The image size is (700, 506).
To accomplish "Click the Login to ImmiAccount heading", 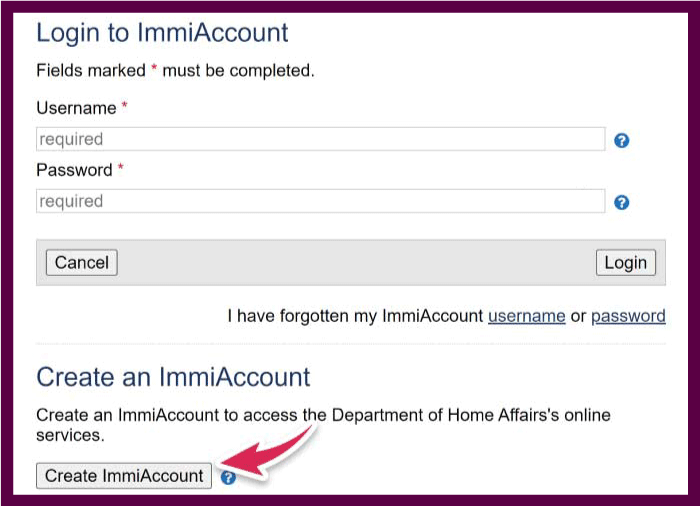I will coord(162,33).
